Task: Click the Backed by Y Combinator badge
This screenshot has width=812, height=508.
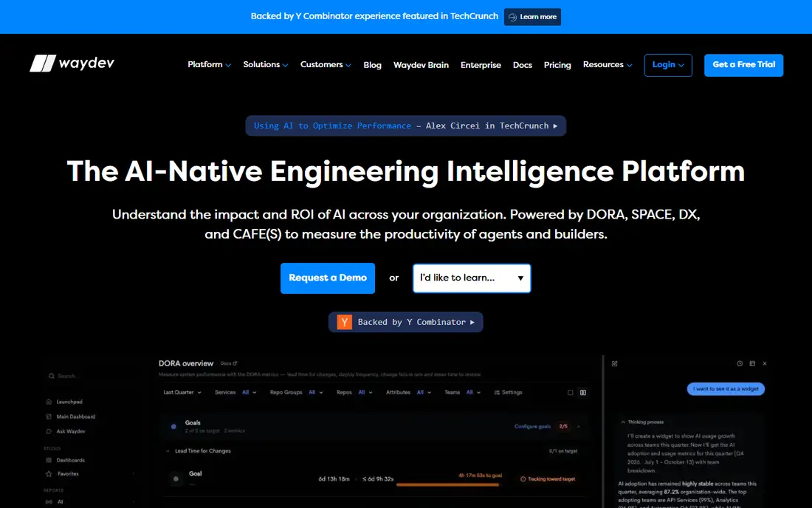Action: 405,322
